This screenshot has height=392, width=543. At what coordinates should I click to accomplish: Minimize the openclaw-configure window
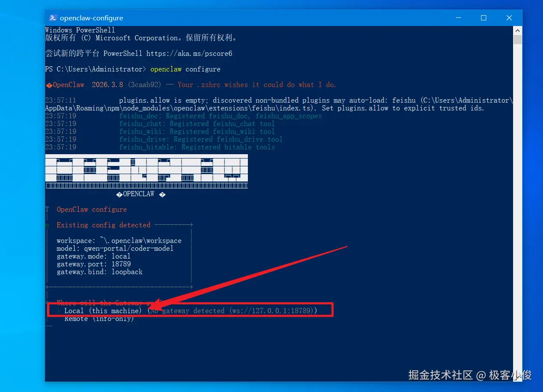(x=459, y=18)
